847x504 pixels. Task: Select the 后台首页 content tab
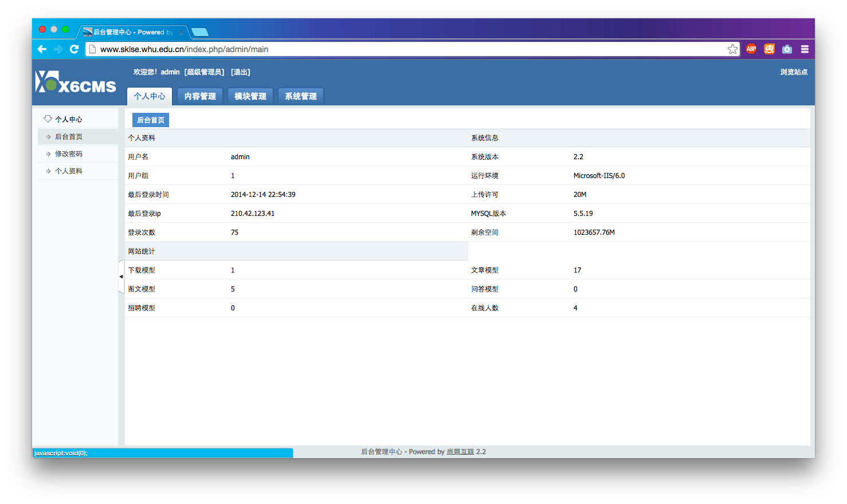(151, 120)
